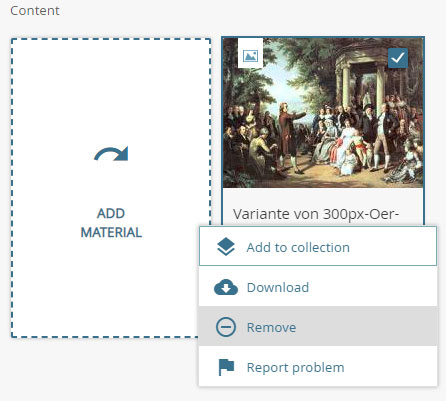This screenshot has width=446, height=401.
Task: Click the Content section heading
Action: tap(35, 11)
